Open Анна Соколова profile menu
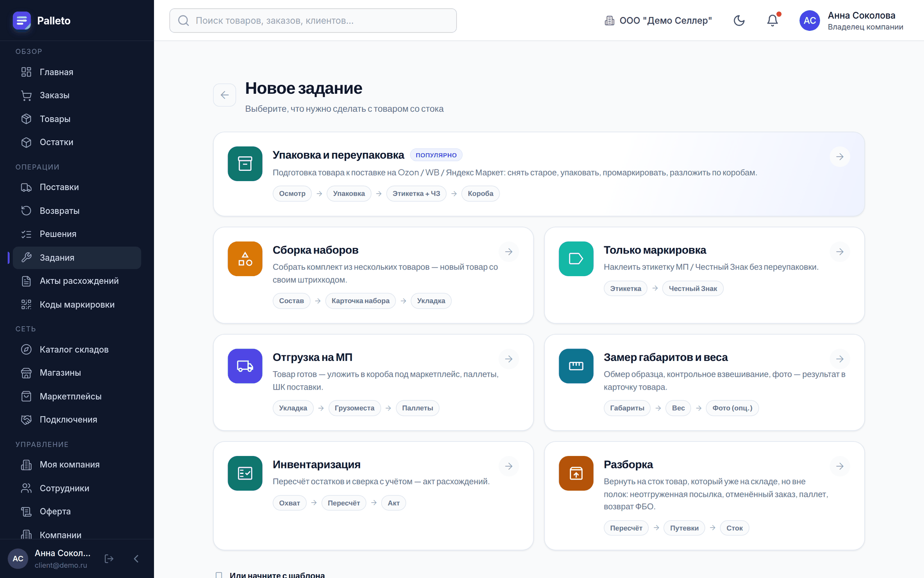 click(851, 21)
